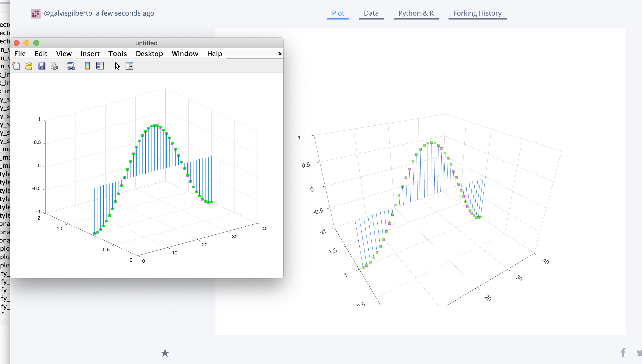The image size is (642, 364).
Task: Click the @galvisgilberto username link
Action: point(68,13)
